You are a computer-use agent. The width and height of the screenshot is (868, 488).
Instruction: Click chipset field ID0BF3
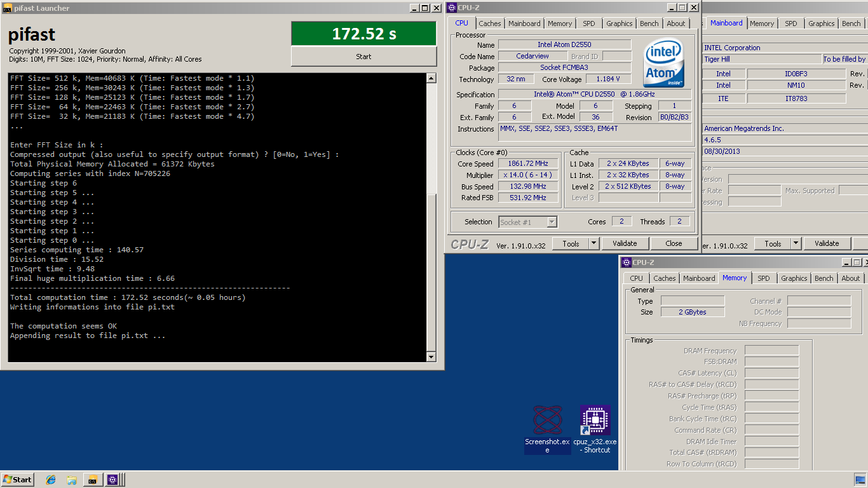pos(797,74)
